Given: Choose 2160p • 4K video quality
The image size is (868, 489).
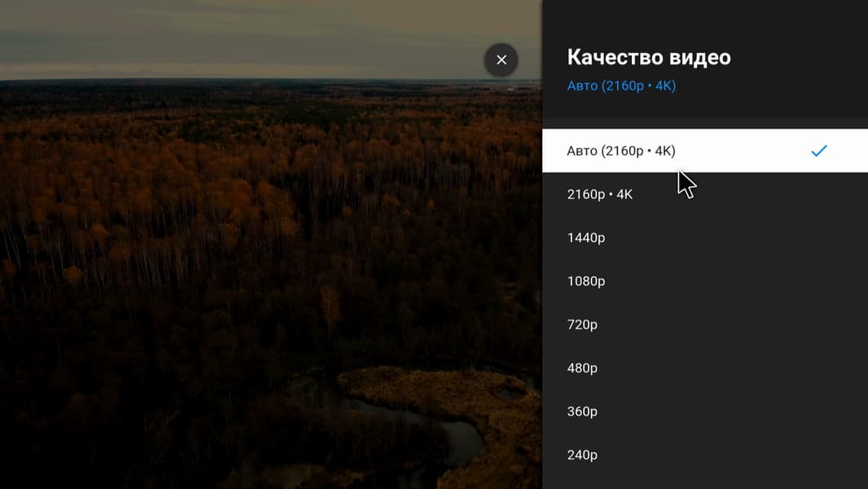Looking at the screenshot, I should point(600,194).
